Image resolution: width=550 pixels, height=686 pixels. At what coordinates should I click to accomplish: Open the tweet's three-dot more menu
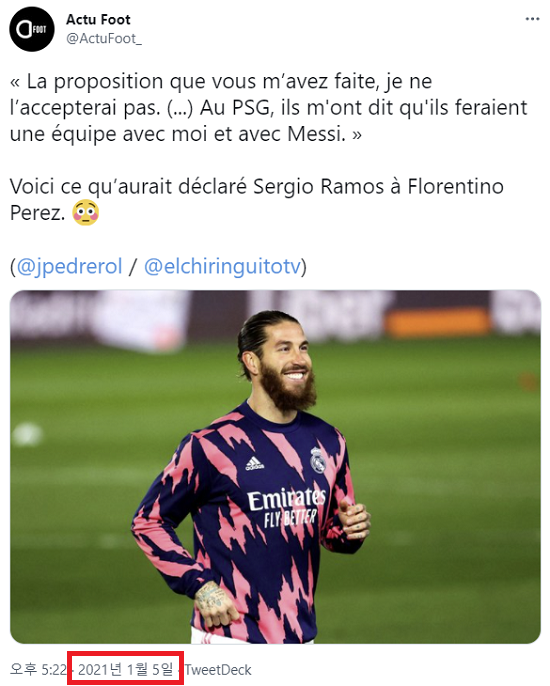point(532,19)
